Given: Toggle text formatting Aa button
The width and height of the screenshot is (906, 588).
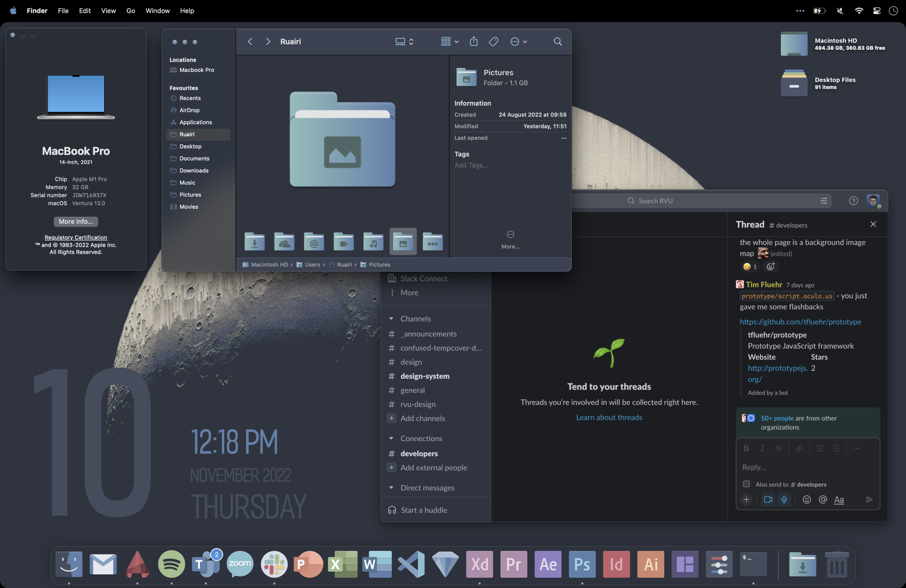Looking at the screenshot, I should point(839,499).
